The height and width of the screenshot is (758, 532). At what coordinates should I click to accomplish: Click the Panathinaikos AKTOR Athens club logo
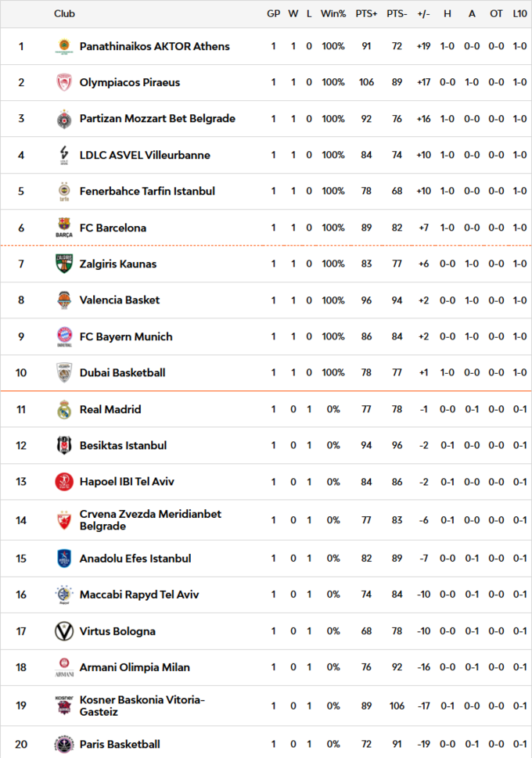pyautogui.click(x=64, y=46)
